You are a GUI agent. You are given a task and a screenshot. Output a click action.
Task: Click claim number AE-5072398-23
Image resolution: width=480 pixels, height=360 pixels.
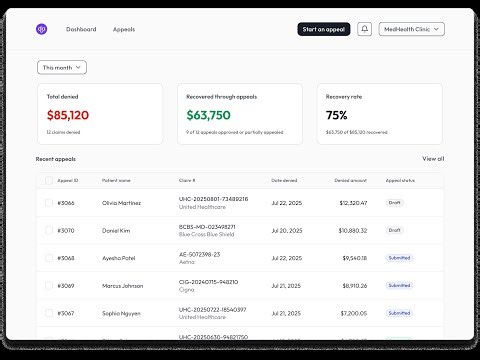[199, 254]
